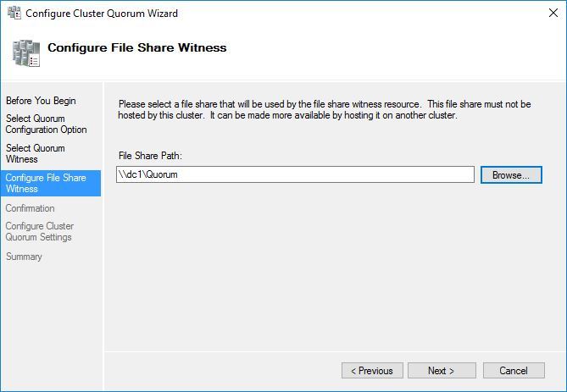Image resolution: width=567 pixels, height=392 pixels.
Task: Open the Summary step in the sidebar
Action: [x=24, y=257]
